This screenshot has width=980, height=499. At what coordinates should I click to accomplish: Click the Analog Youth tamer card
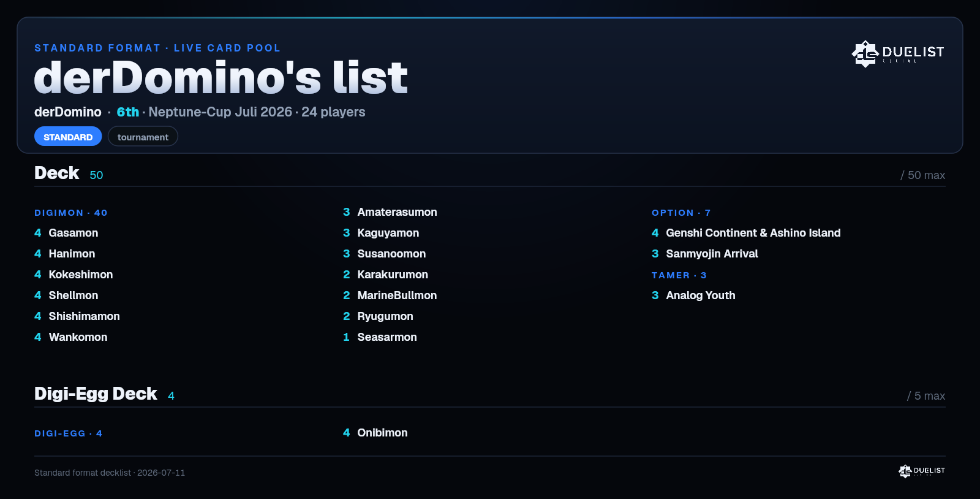point(693,295)
